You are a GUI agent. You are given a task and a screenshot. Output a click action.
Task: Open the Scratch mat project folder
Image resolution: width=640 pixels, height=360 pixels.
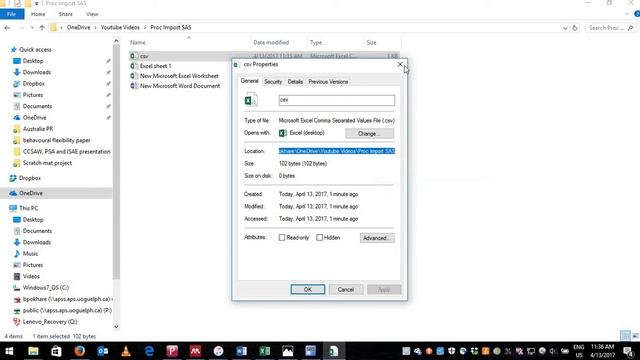pos(47,163)
